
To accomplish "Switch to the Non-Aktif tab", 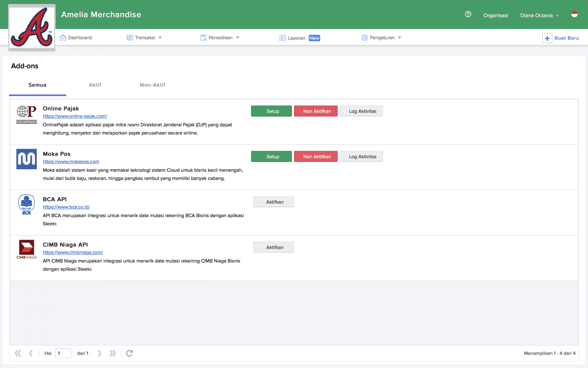I will point(153,85).
